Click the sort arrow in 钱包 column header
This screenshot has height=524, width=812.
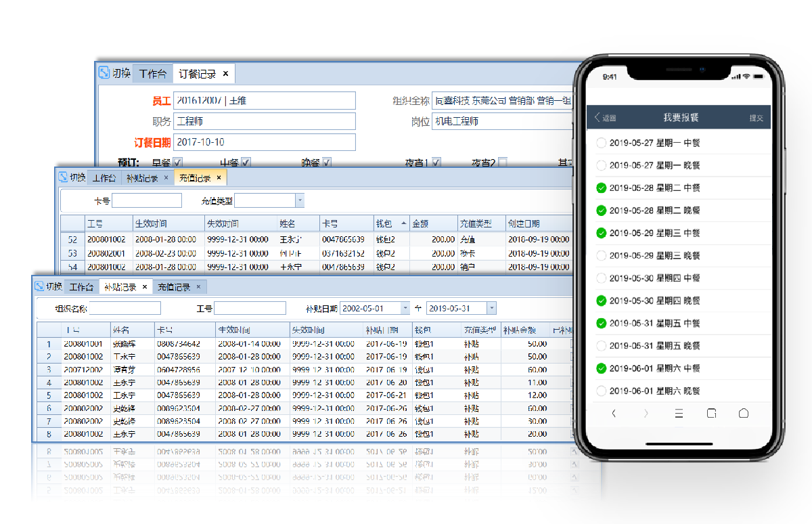pos(404,223)
